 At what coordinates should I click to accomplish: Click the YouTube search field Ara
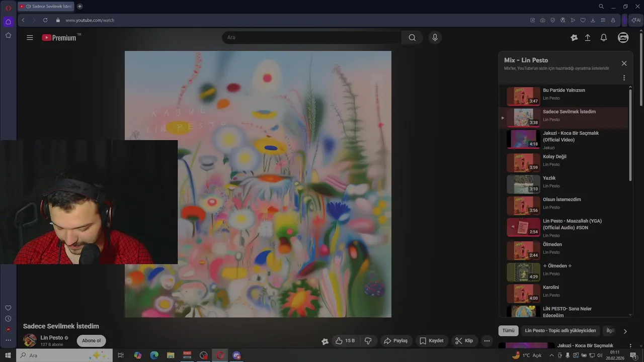312,38
